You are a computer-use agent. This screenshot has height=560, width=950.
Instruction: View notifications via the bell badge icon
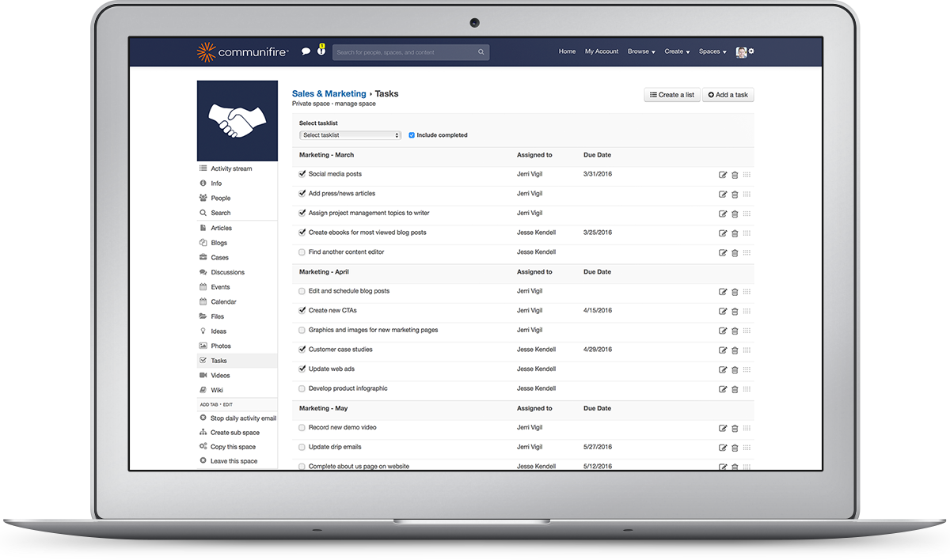321,50
